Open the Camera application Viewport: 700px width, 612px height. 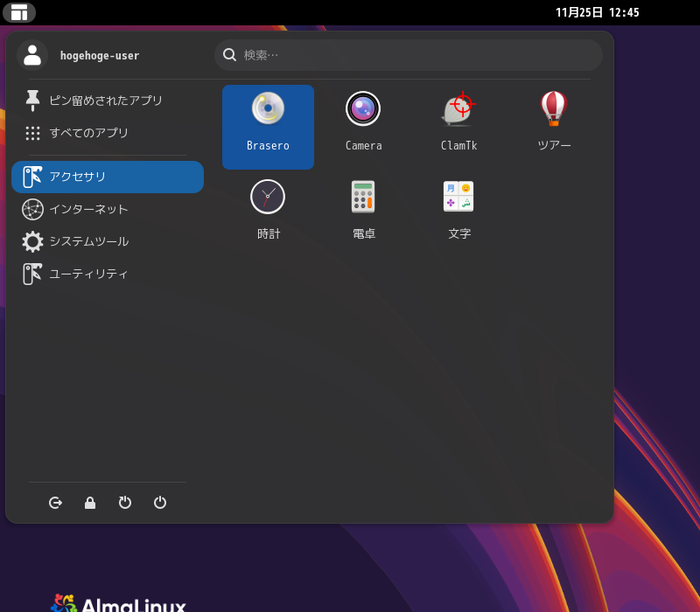[x=363, y=127]
